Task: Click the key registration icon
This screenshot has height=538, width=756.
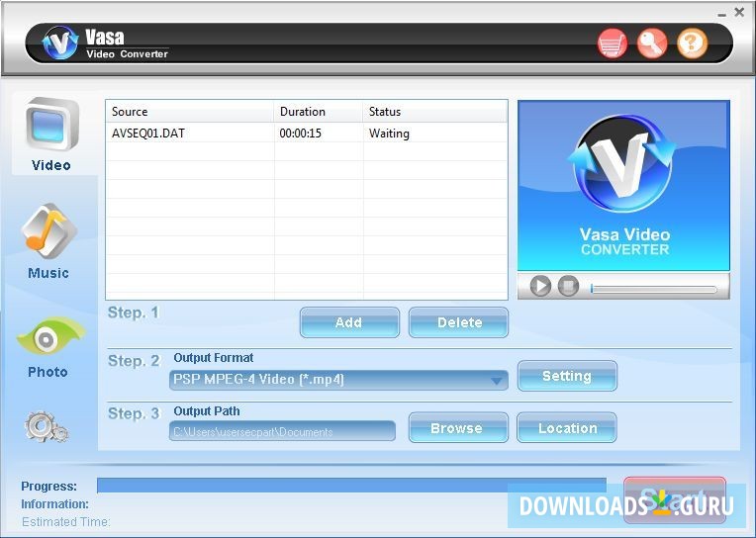Action: coord(652,44)
